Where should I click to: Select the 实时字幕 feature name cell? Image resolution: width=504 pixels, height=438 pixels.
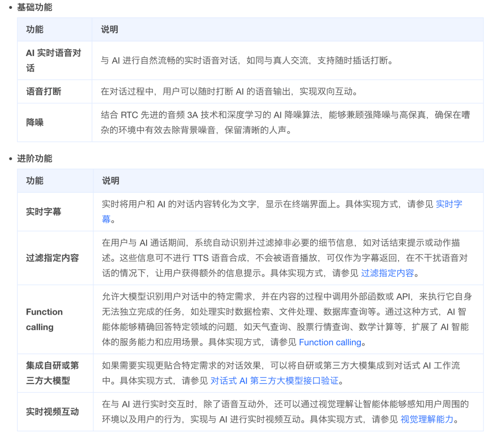pyautogui.click(x=55, y=212)
